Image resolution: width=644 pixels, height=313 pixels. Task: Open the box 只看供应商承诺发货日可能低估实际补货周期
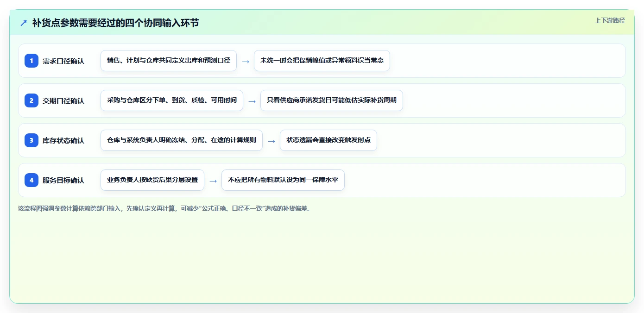332,100
